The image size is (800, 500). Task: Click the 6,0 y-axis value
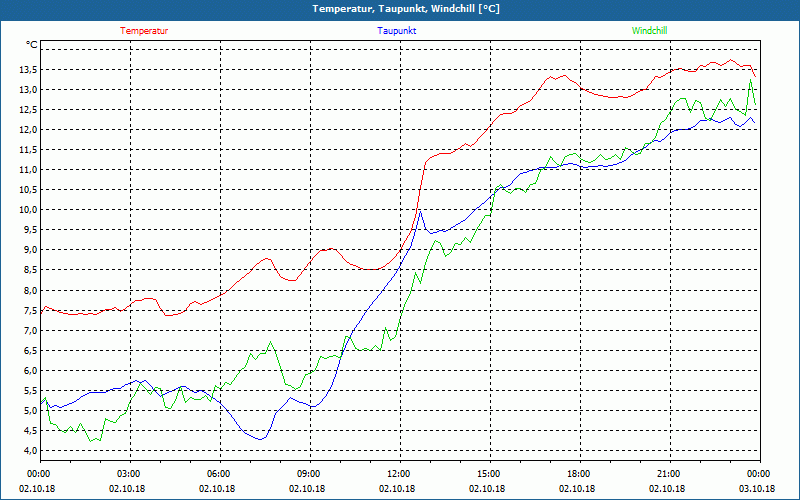tap(31, 370)
